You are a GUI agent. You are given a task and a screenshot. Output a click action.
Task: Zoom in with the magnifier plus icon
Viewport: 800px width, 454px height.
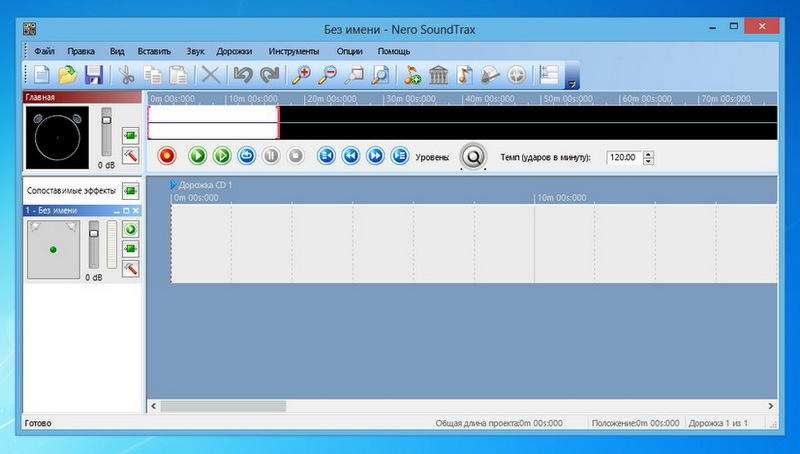(301, 75)
